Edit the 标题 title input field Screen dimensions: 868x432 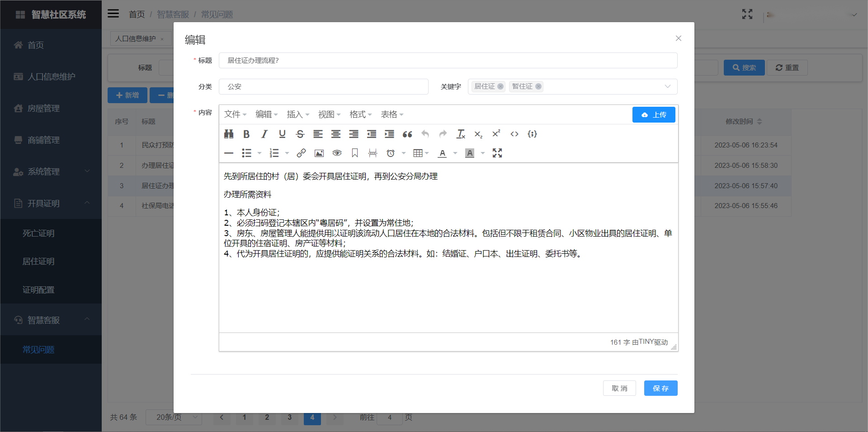(x=448, y=61)
